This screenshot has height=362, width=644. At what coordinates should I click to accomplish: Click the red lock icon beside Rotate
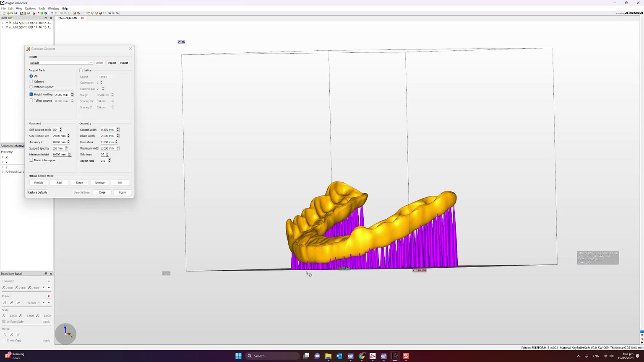(x=49, y=296)
